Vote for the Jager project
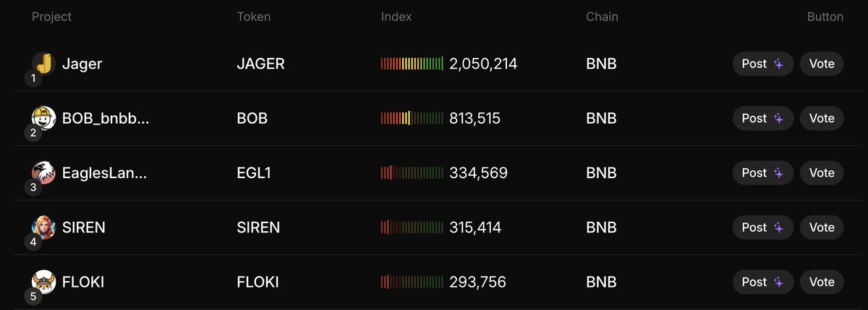The image size is (868, 310). tap(822, 64)
